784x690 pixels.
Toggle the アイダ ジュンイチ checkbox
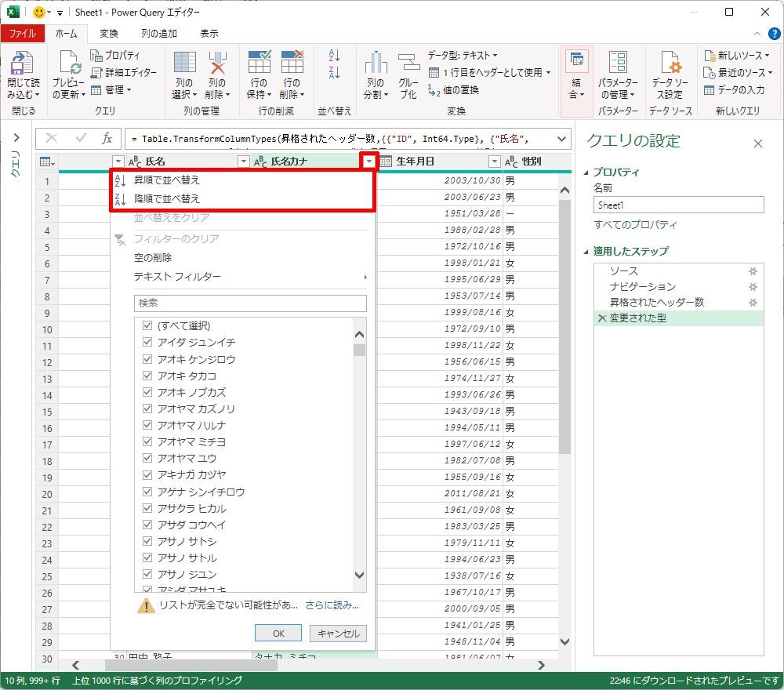147,342
